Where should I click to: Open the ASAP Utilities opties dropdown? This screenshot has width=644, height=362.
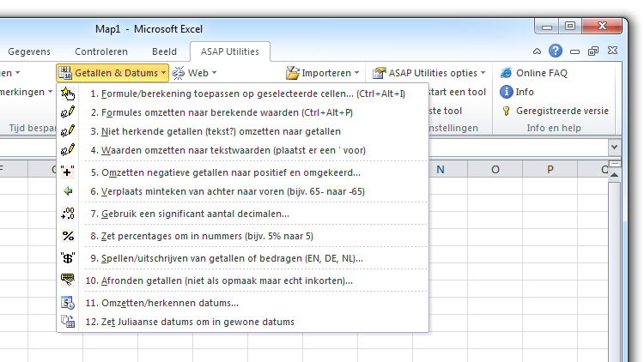coord(483,74)
